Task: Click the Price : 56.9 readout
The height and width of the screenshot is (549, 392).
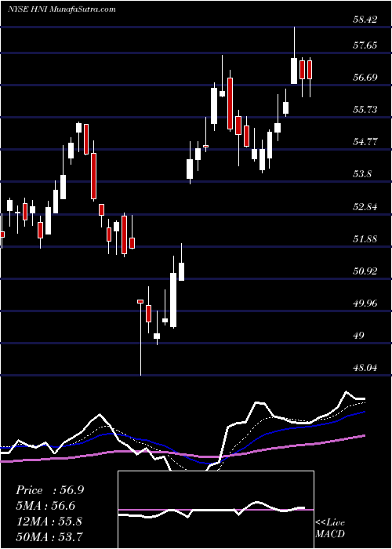Action: click(x=50, y=490)
